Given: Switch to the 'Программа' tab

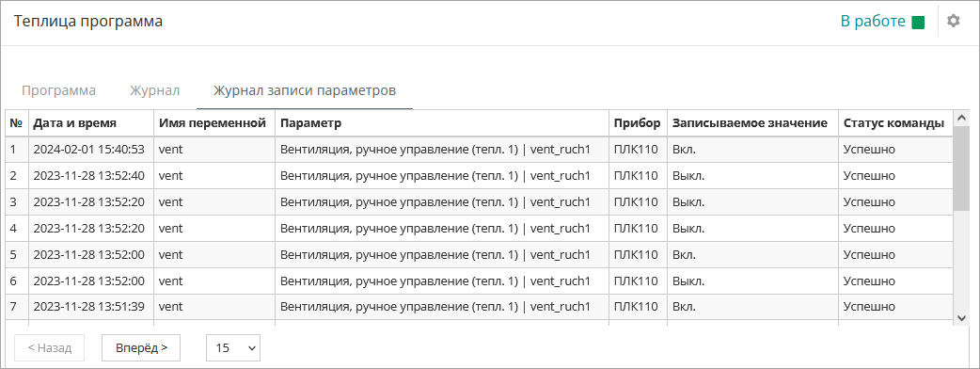Looking at the screenshot, I should pos(58,90).
